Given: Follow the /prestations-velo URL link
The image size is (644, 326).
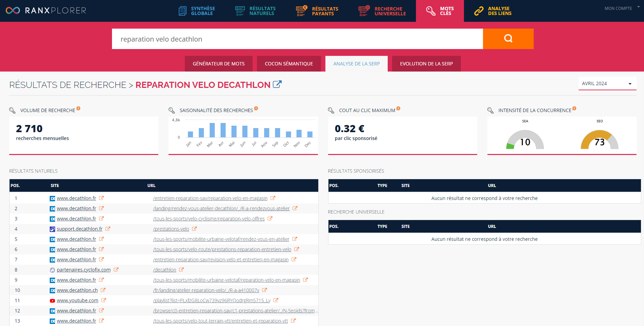Looking at the screenshot, I should (171, 229).
